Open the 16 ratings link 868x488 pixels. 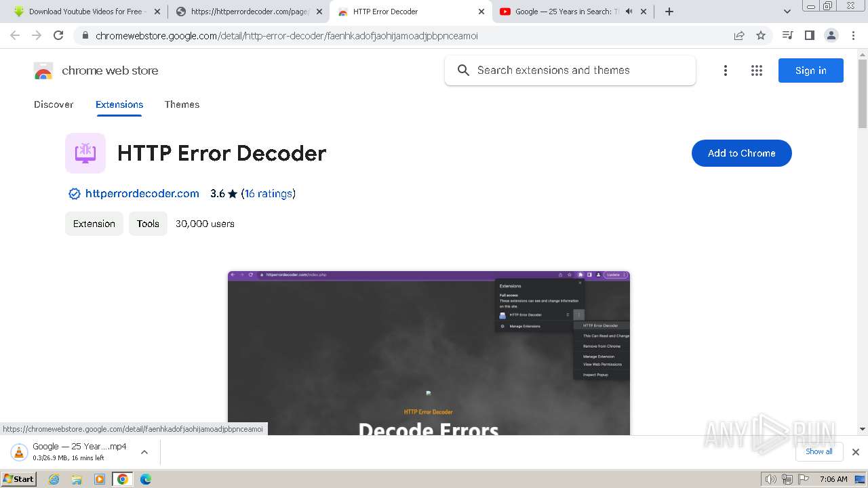pos(269,194)
